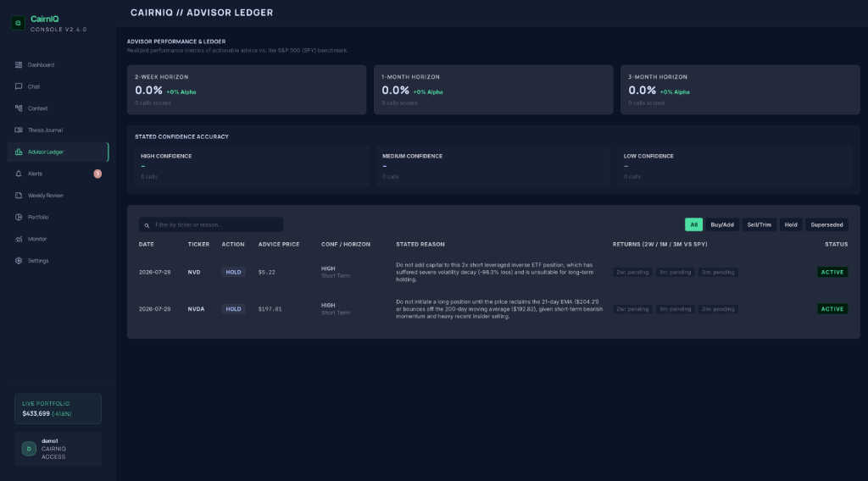This screenshot has height=481, width=868.
Task: Click the Monitor sidebar icon
Action: pyautogui.click(x=19, y=239)
